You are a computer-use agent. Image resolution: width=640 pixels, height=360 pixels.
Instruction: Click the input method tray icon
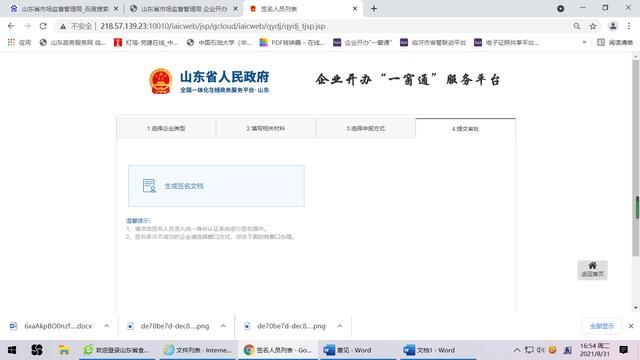pyautogui.click(x=567, y=350)
